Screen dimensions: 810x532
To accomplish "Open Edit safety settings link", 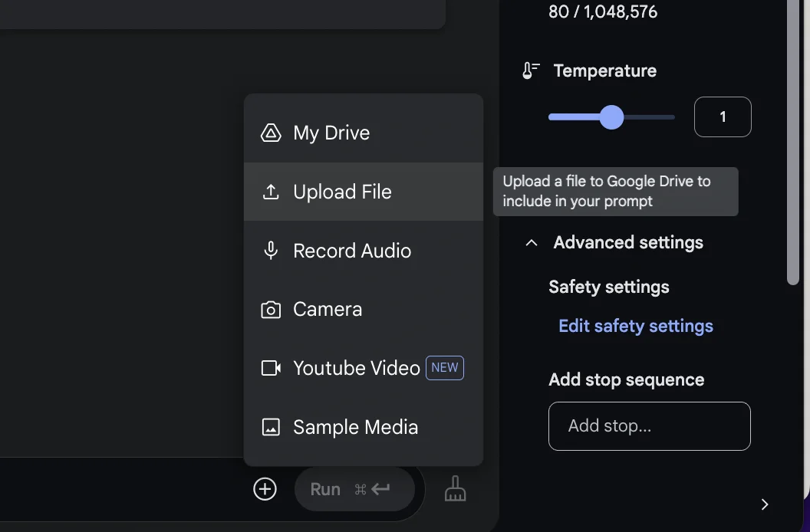I will coord(636,326).
